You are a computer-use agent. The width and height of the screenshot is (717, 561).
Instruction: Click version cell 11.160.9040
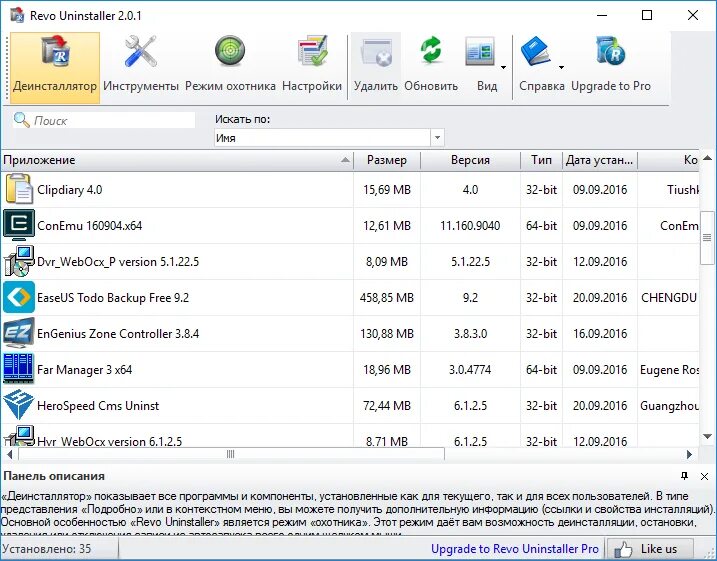[x=470, y=226]
